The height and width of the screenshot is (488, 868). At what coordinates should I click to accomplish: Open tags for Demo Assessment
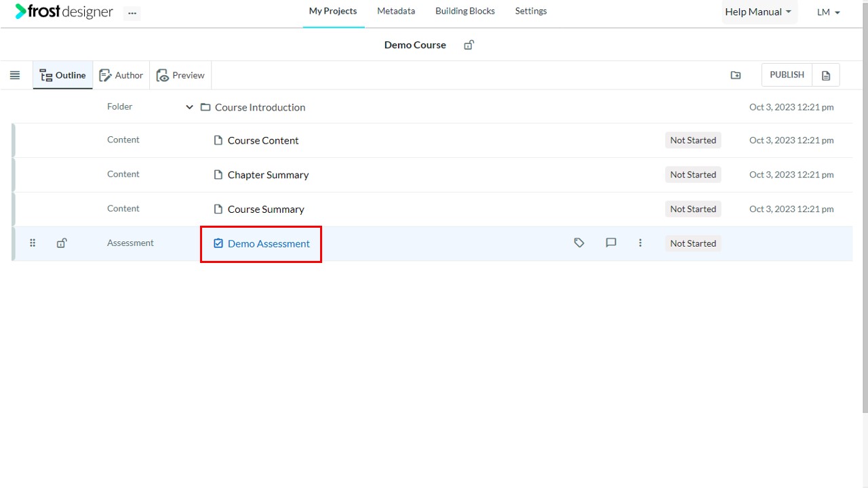pos(579,243)
